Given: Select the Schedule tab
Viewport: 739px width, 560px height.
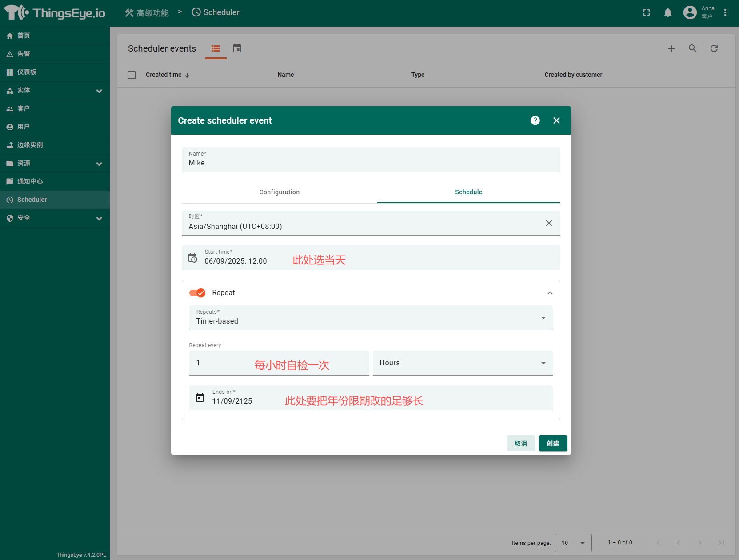Looking at the screenshot, I should 468,192.
